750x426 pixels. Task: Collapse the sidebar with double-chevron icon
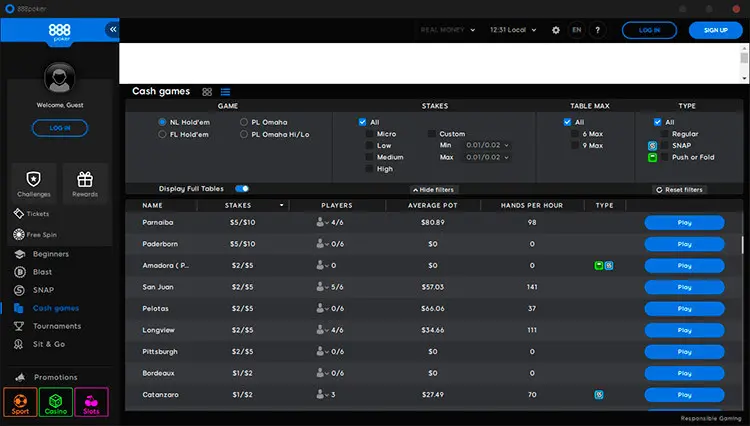(x=111, y=31)
